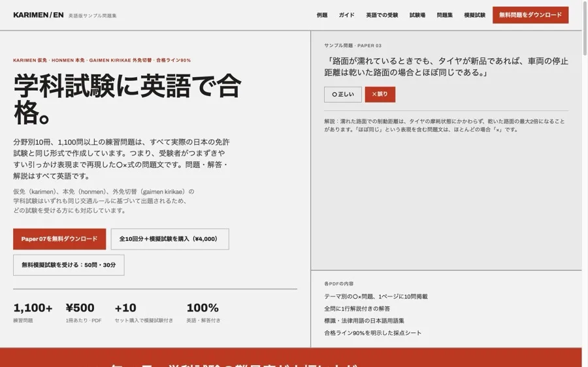Click the 解説 explanation paragraph
The width and height of the screenshot is (588, 367).
[444, 125]
